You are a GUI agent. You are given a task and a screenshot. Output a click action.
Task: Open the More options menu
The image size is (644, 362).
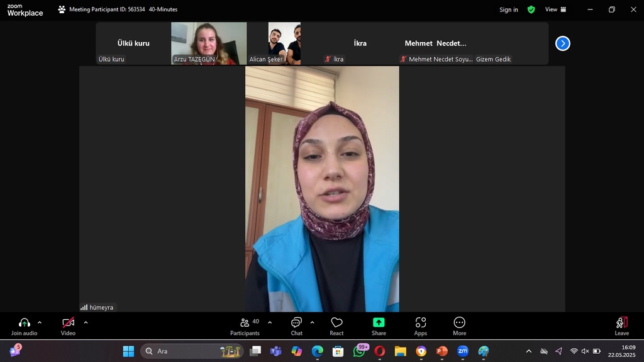click(459, 325)
